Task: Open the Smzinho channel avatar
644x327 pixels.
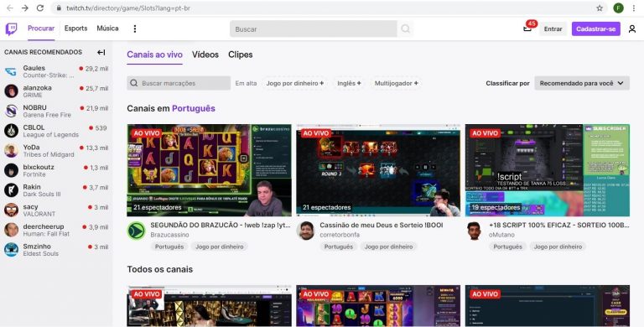Action: click(11, 249)
